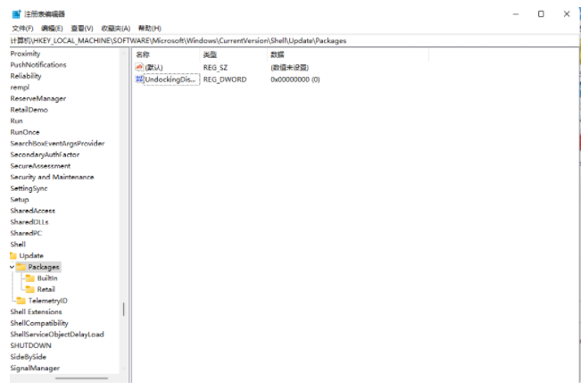This screenshot has width=588, height=390.
Task: Click the (默认) string value icon
Action: (x=139, y=68)
